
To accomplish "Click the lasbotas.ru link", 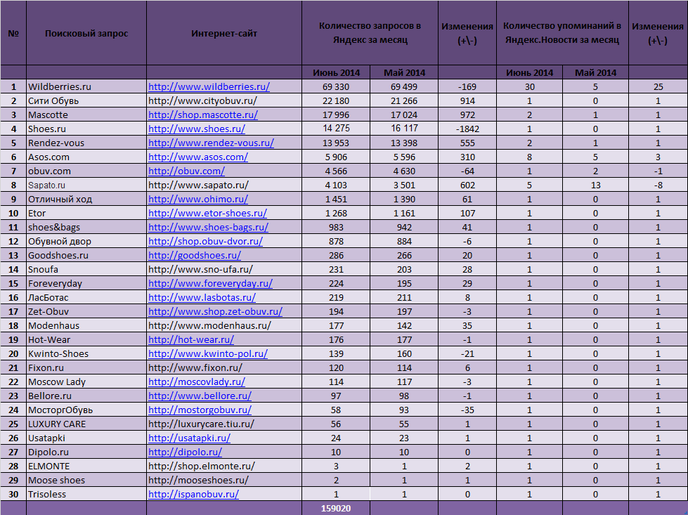I will tap(202, 297).
